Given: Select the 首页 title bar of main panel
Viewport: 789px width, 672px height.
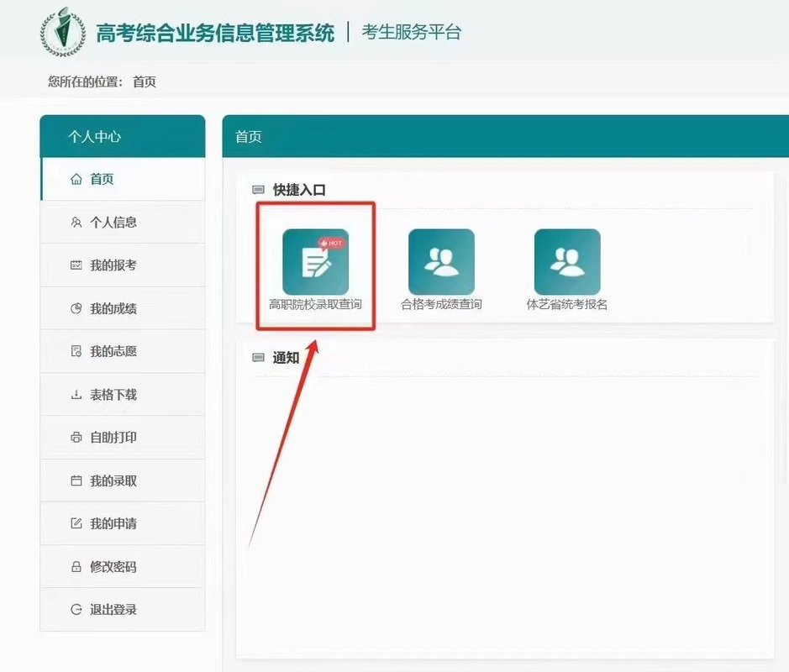Looking at the screenshot, I should pos(249,136).
